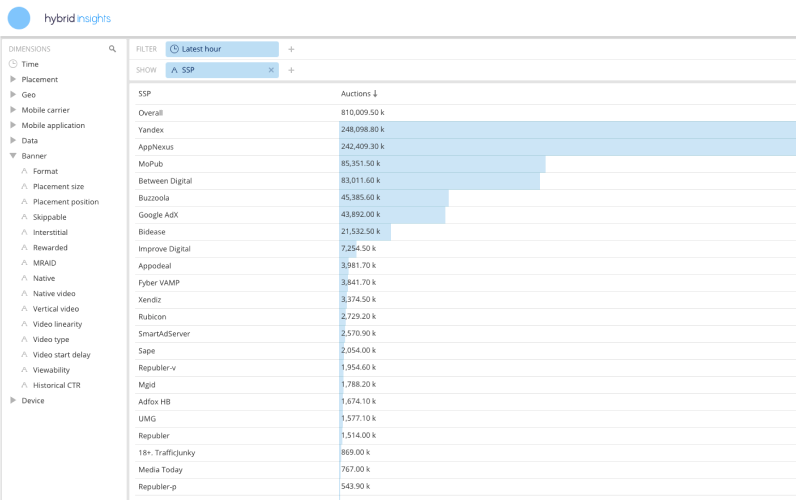796x500 pixels.
Task: Select the Rewarded dimension
Action: coord(50,247)
